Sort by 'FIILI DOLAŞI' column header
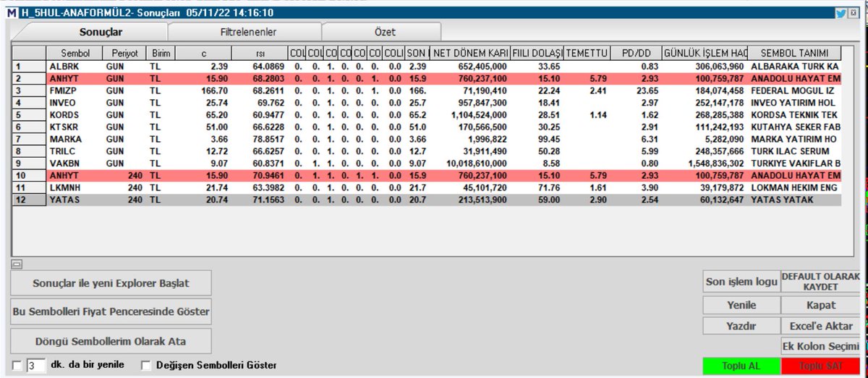Viewport: 868px width, 378px height. (x=537, y=54)
